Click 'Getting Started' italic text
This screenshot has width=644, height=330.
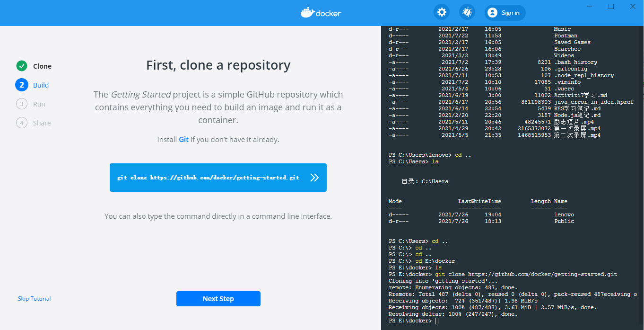(140, 95)
